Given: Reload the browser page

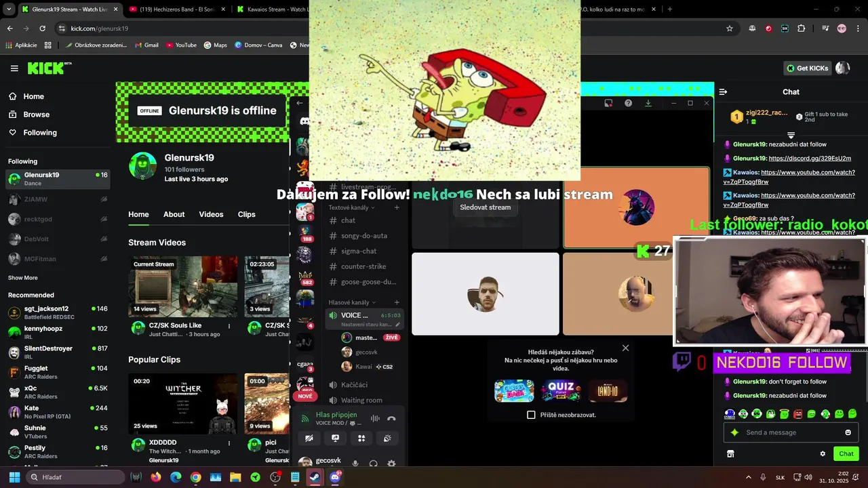Looking at the screenshot, I should tap(42, 28).
